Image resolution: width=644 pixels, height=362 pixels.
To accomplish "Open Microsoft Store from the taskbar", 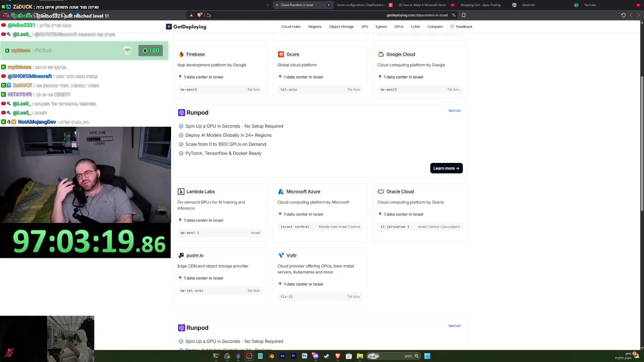I will pyautogui.click(x=349, y=356).
